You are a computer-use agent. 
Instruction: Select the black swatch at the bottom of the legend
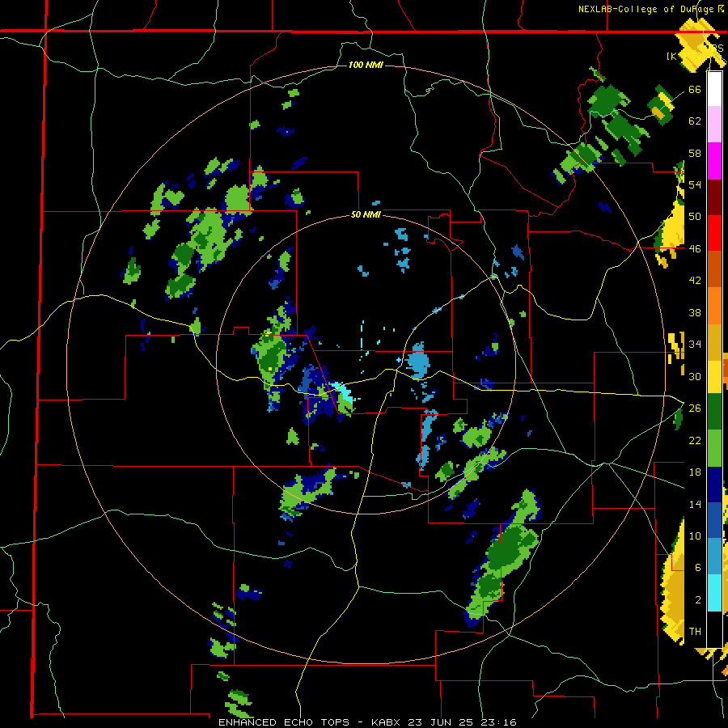[x=714, y=629]
